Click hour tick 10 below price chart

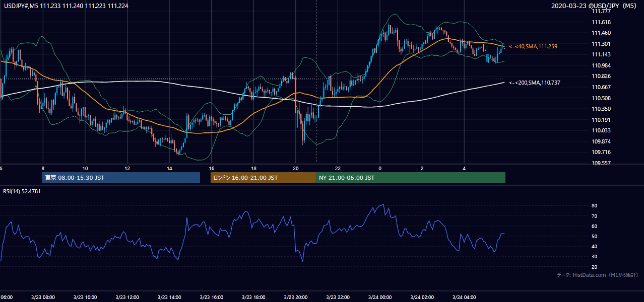[x=85, y=169]
